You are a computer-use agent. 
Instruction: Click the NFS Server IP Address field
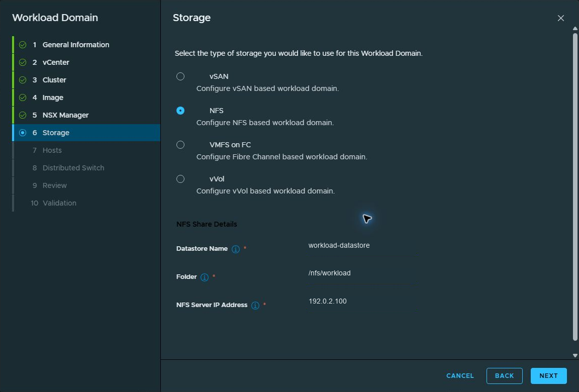click(362, 303)
